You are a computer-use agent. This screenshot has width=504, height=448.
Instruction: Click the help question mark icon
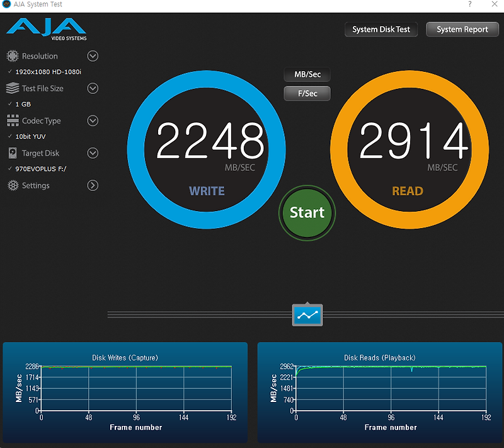pyautogui.click(x=470, y=4)
